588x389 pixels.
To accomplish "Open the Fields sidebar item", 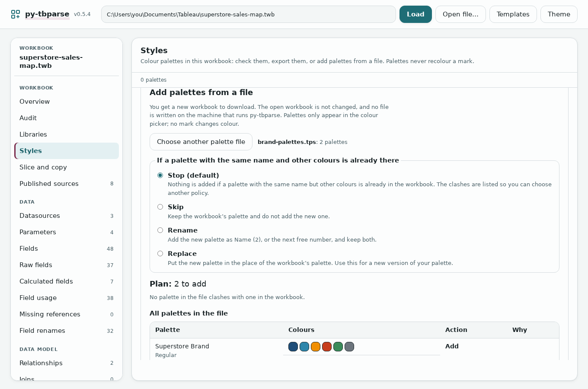I will tap(67, 249).
